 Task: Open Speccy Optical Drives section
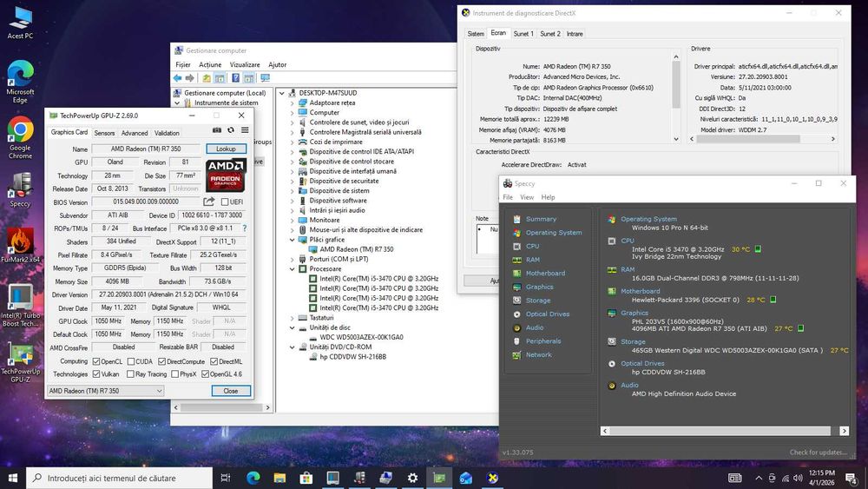point(548,314)
